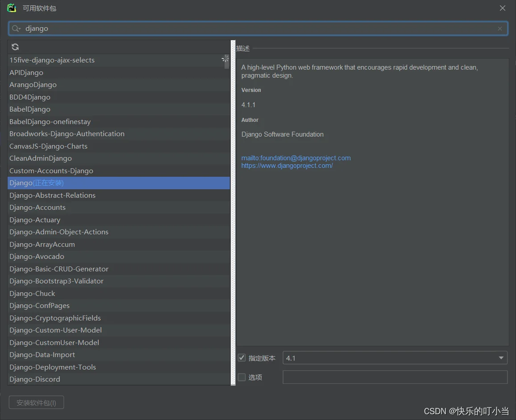This screenshot has width=516, height=420.
Task: Select the Django-Discord package
Action: (118, 379)
